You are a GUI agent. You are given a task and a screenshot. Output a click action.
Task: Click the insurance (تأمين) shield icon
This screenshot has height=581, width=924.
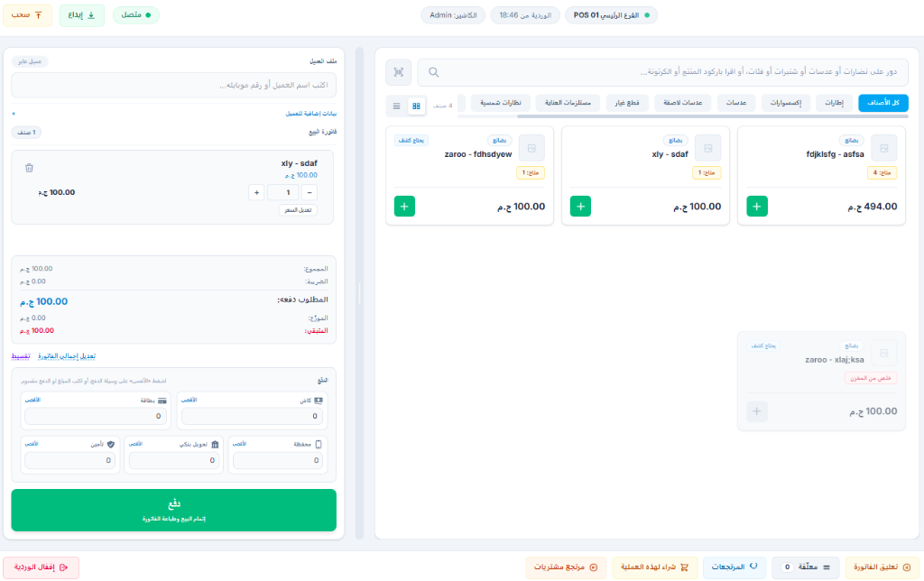tap(111, 444)
